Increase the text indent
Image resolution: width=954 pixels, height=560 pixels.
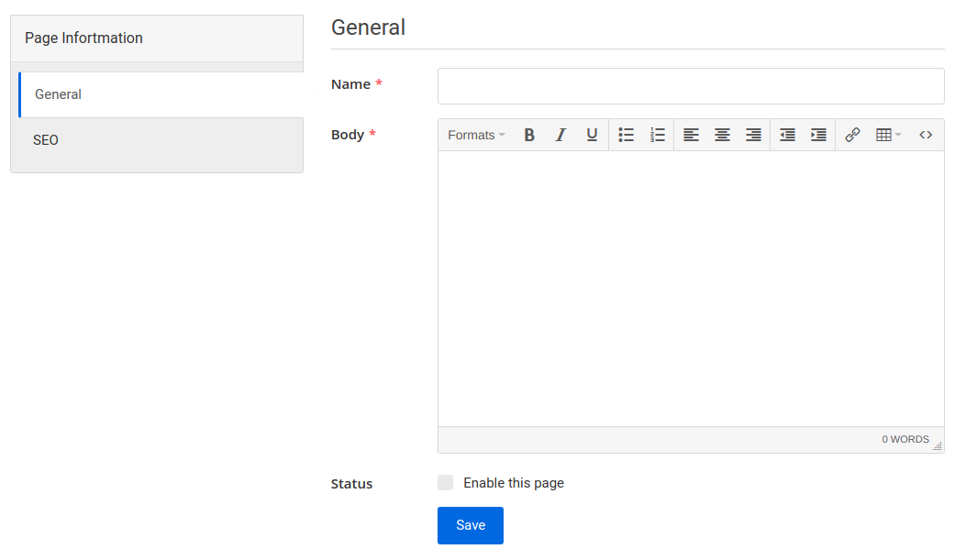(818, 135)
